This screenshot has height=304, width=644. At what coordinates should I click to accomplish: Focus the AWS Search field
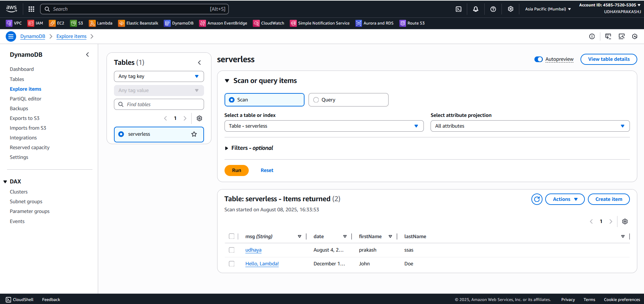click(134, 9)
